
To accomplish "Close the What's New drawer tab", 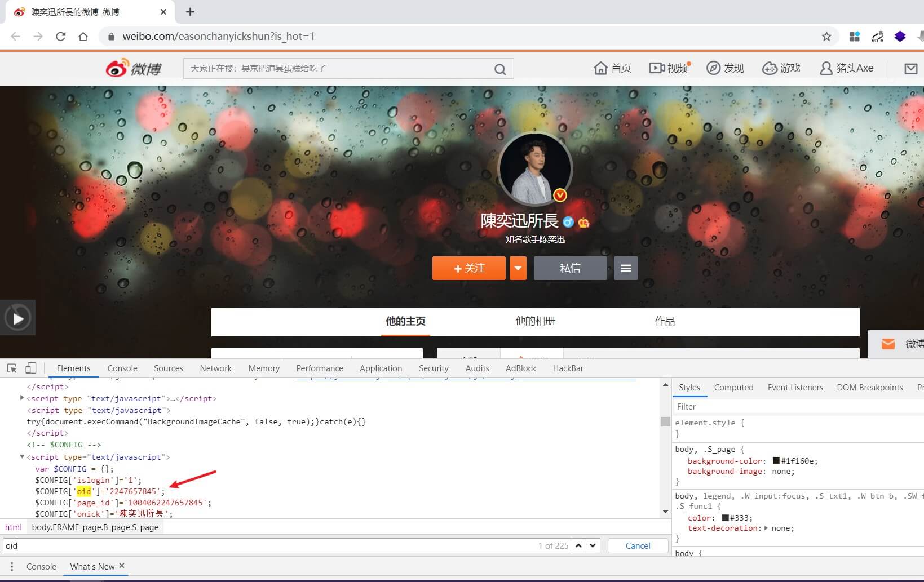I will (122, 566).
